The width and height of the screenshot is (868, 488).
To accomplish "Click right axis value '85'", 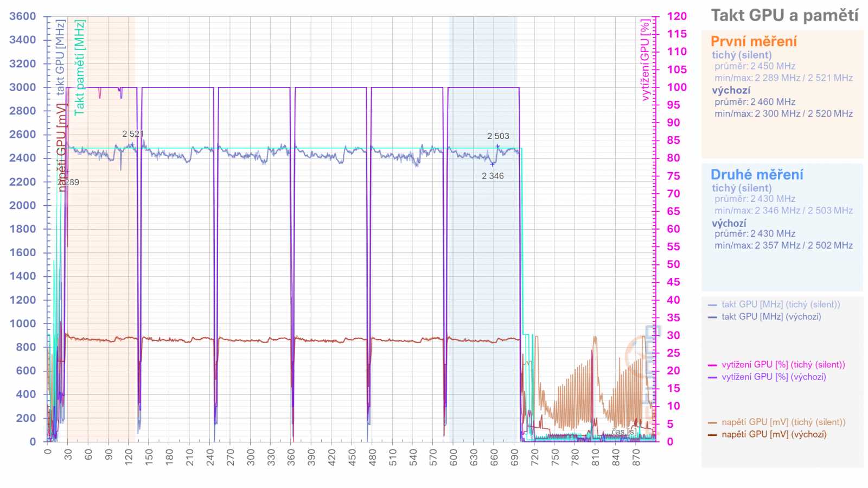I will pyautogui.click(x=673, y=140).
